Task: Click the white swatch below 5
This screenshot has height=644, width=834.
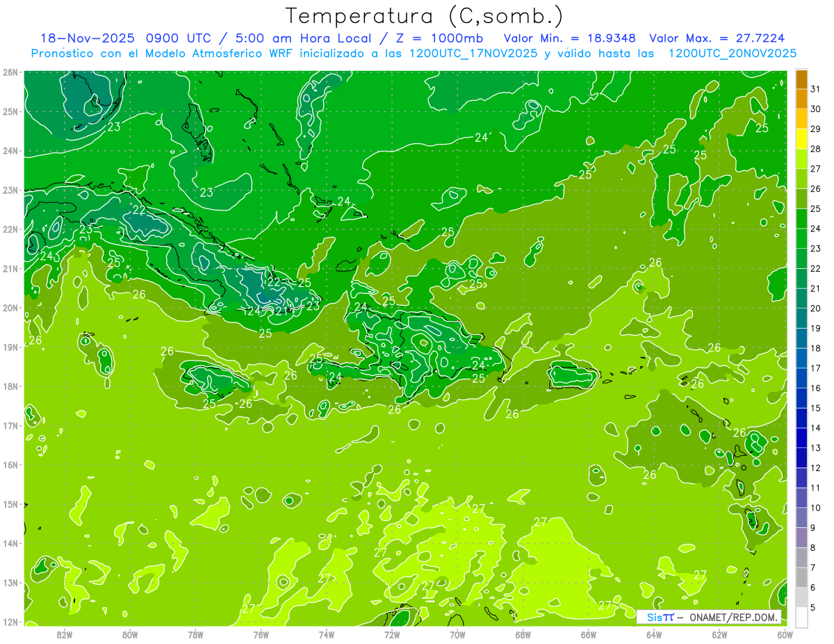Action: point(801,617)
